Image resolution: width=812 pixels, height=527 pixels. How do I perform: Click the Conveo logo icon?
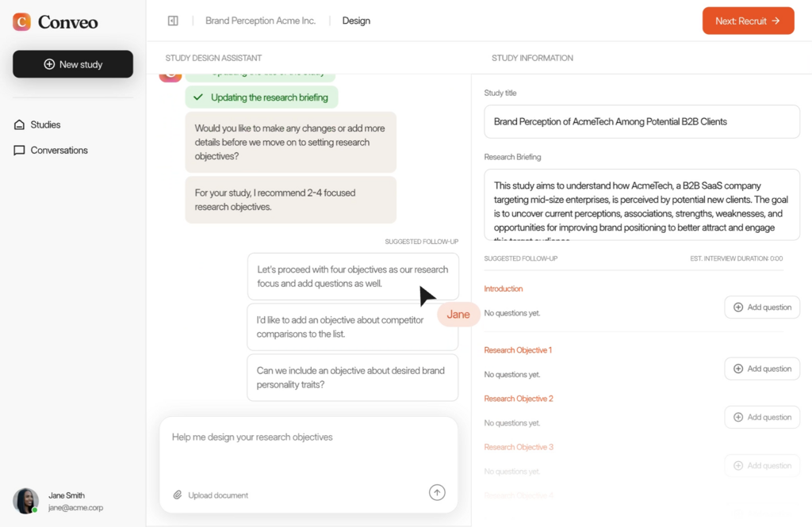point(22,21)
